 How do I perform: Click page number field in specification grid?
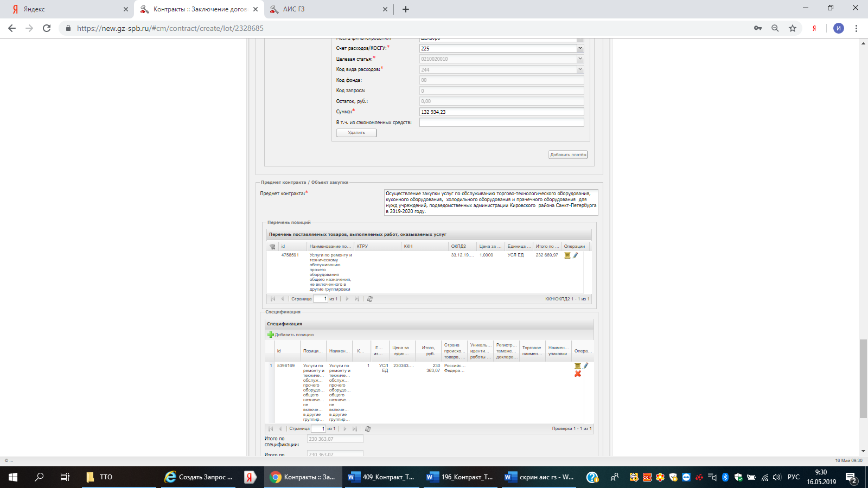click(318, 429)
